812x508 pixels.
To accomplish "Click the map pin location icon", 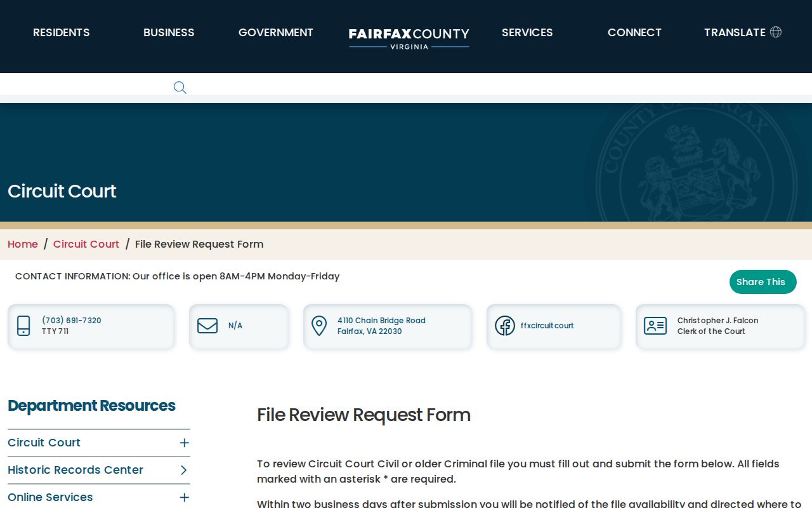I will pyautogui.click(x=319, y=326).
